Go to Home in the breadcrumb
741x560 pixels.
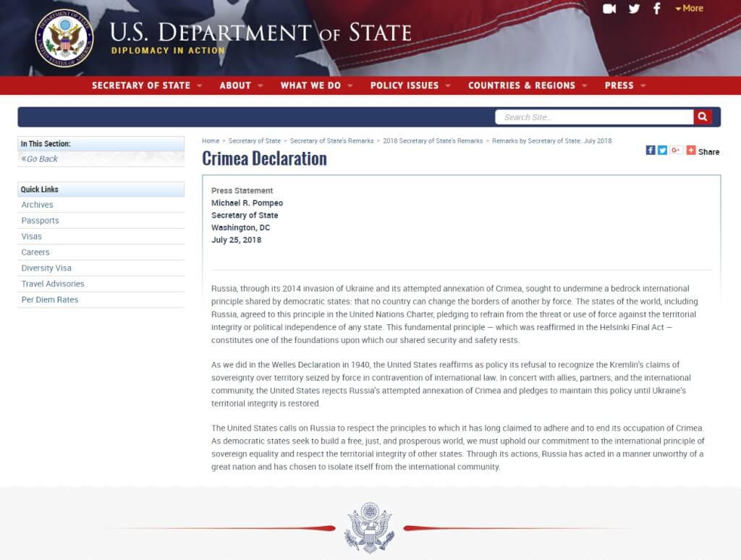[211, 141]
